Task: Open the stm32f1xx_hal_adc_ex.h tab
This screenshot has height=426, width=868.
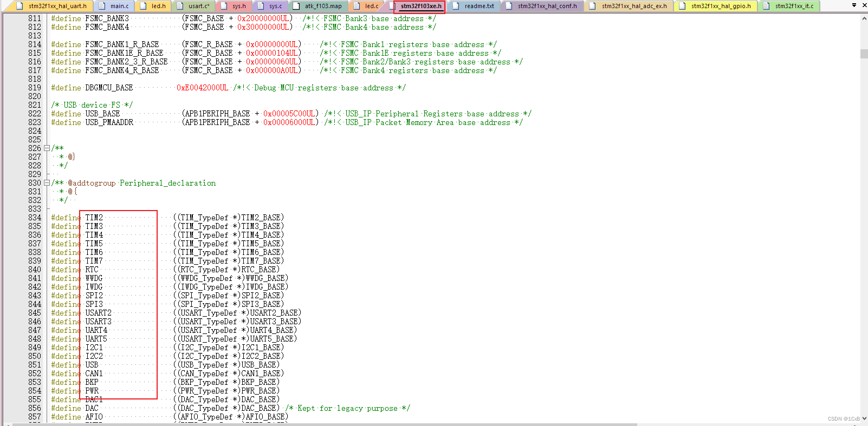Action: (630, 6)
